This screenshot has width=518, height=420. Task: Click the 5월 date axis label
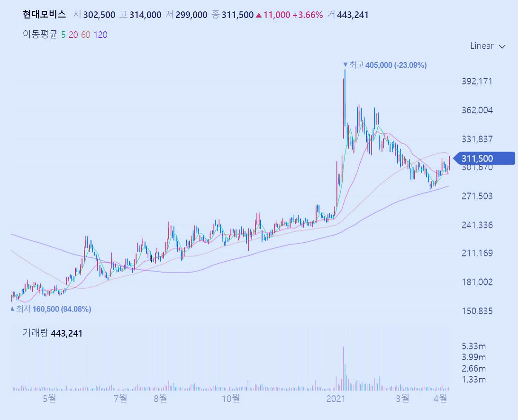tap(50, 398)
